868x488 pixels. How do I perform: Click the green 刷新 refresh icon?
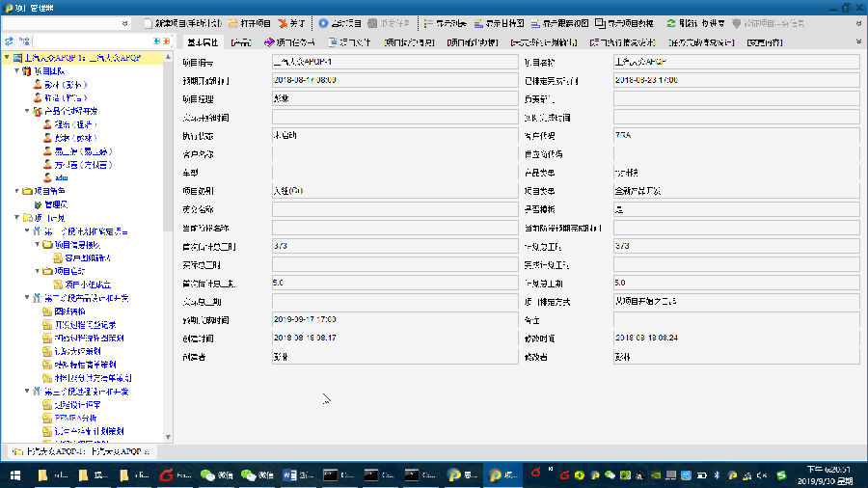tap(671, 22)
